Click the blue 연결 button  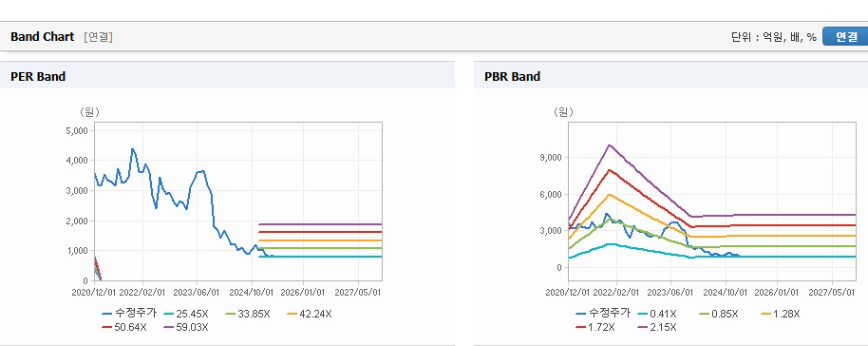pos(845,36)
